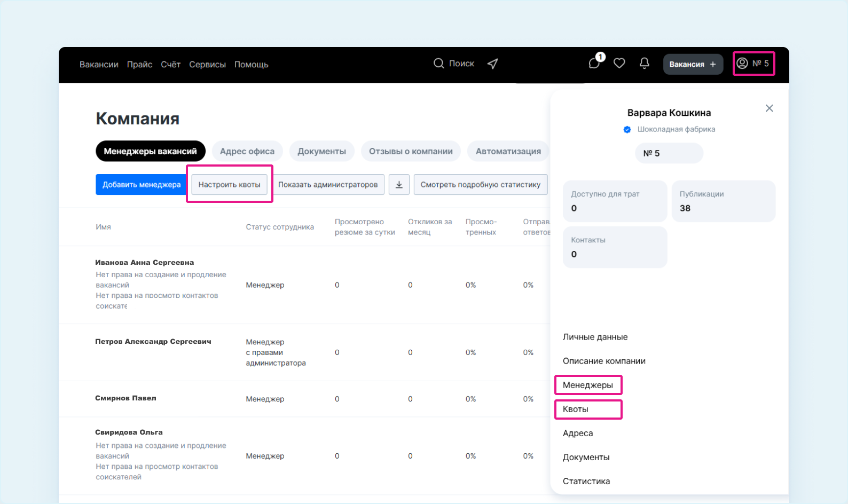Click the Публикации 38 card
Screen dimensions: 848x504
click(724, 201)
